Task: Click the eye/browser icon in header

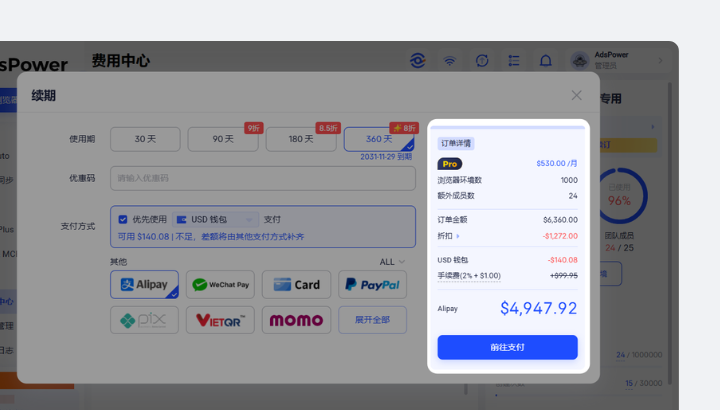Action: pos(417,61)
